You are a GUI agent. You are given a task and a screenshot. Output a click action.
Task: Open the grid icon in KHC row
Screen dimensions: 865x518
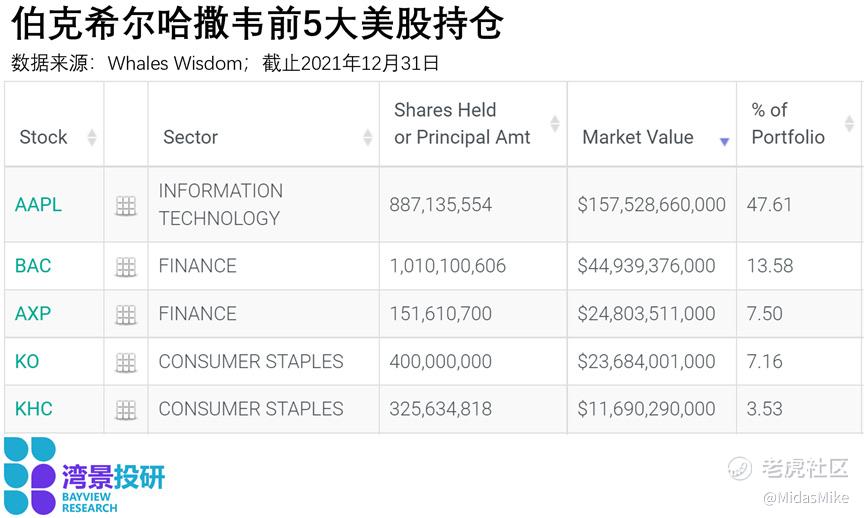click(x=126, y=410)
